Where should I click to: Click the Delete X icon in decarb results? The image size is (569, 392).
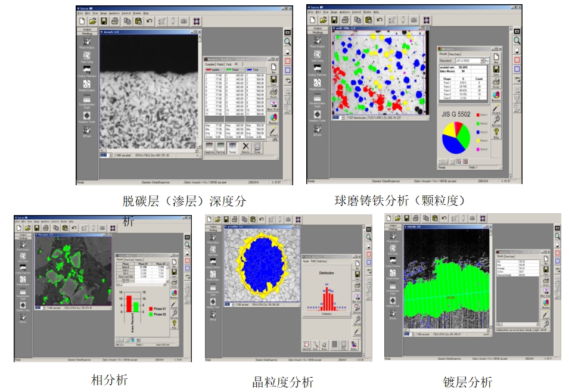point(245,148)
